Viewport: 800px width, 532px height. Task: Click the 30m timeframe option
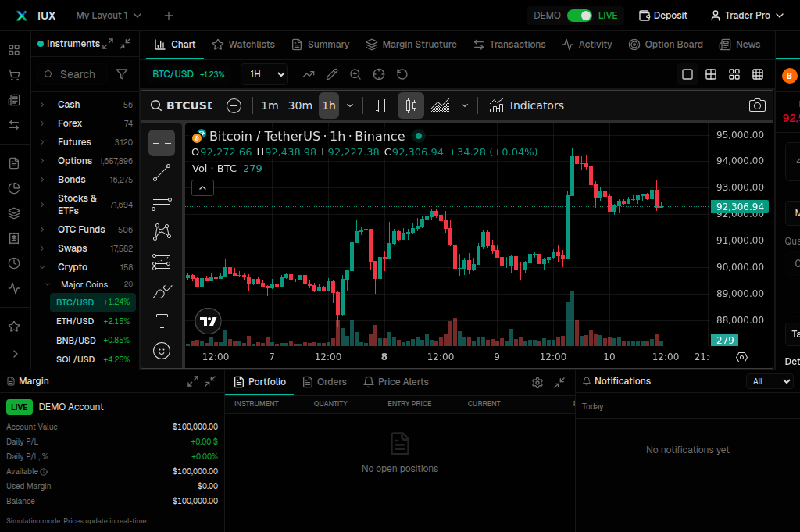click(x=300, y=105)
